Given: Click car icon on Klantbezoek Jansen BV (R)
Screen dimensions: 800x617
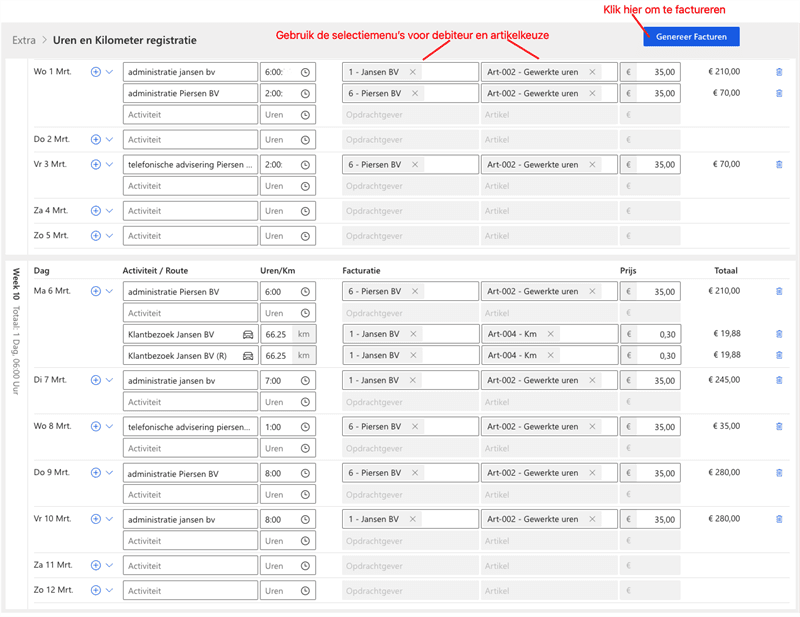Looking at the screenshot, I should click(248, 356).
